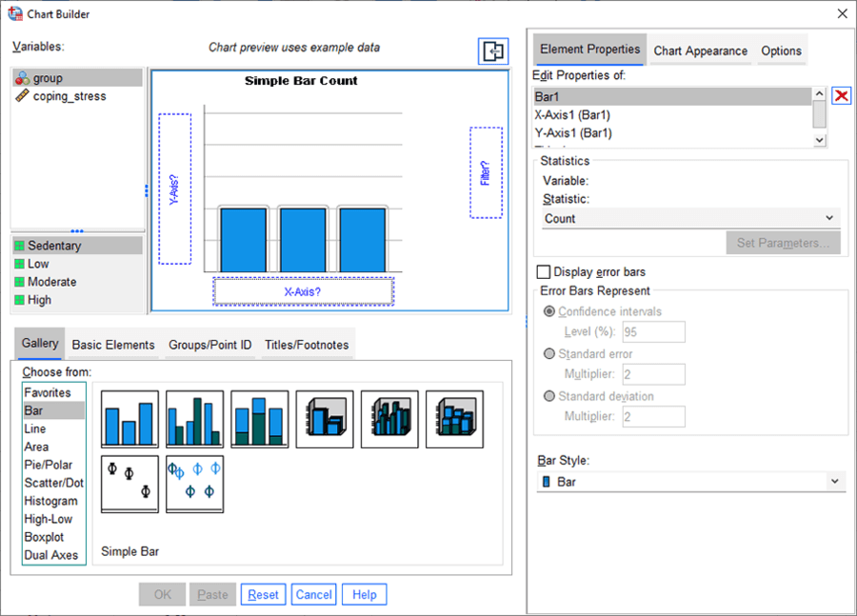
Task: Pick the Stacked Bar chart icon
Action: (x=260, y=419)
